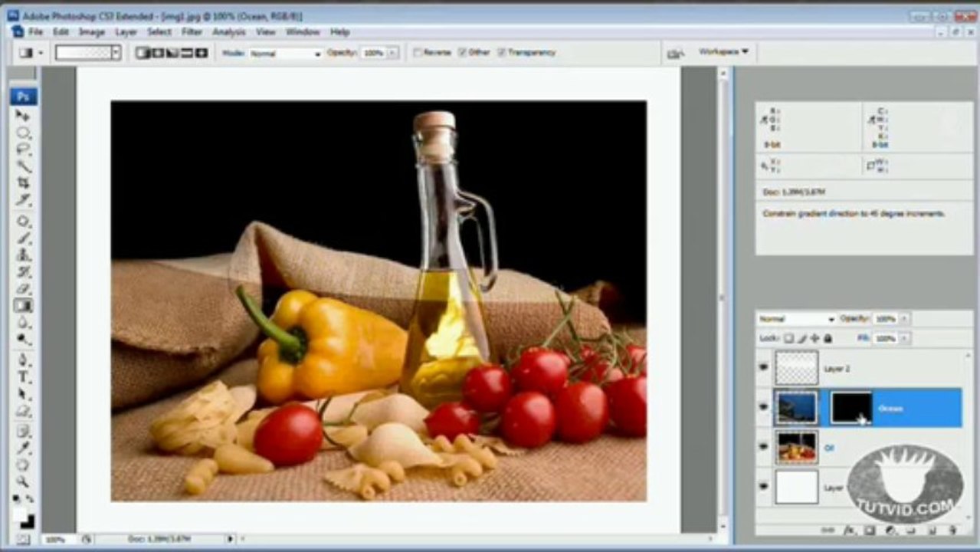Select the Path Selection tool
This screenshot has width=980, height=552.
tap(24, 394)
